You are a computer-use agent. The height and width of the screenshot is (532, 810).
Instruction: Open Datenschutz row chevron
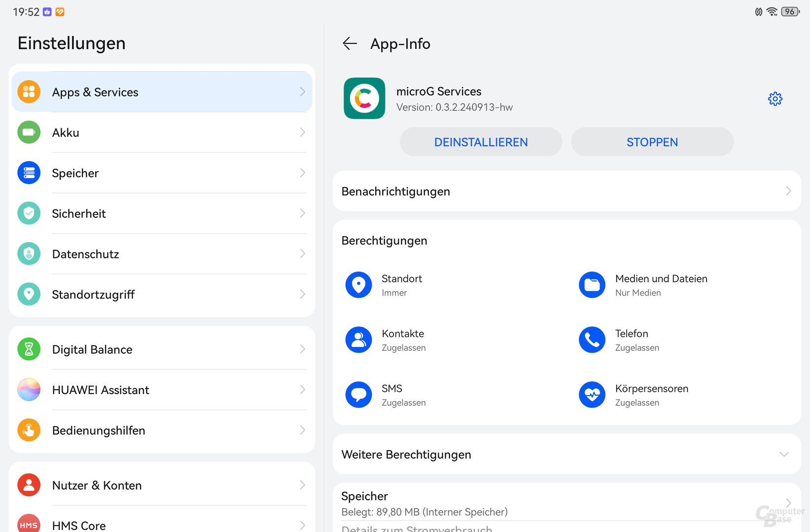pos(302,254)
